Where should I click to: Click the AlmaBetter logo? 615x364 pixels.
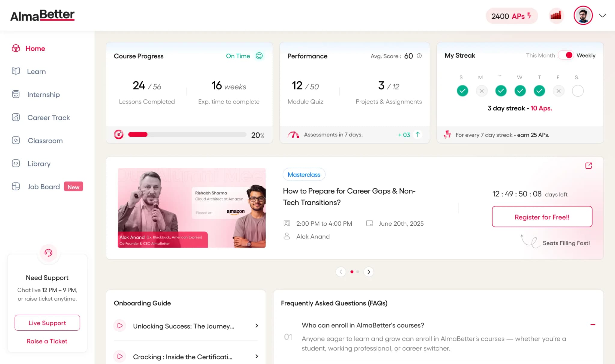42,15
